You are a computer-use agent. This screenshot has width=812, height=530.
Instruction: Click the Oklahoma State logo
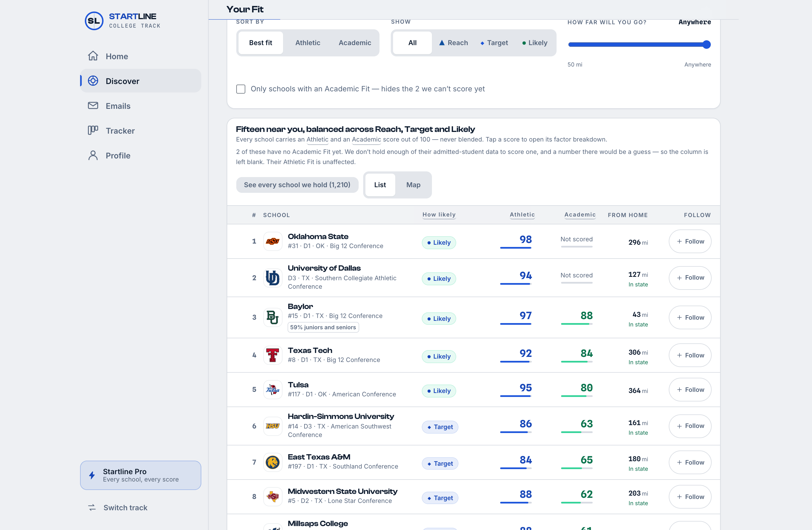pos(273,242)
